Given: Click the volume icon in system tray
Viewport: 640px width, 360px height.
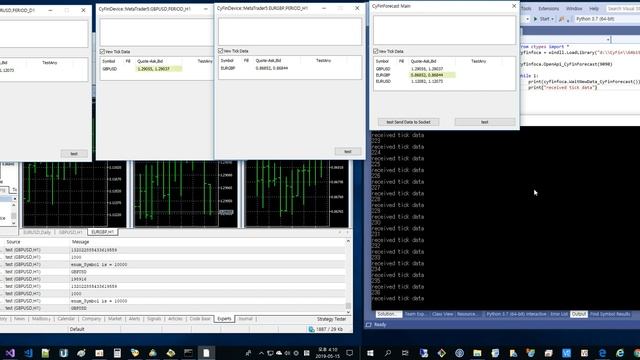Looking at the screenshot, I should pyautogui.click(x=287, y=353).
